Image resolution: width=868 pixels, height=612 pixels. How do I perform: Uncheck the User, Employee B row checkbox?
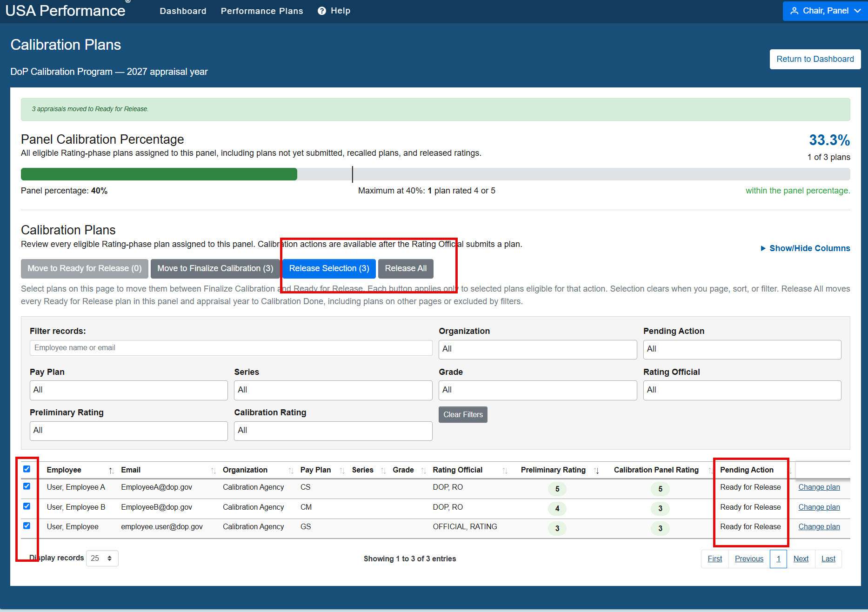tap(27, 506)
